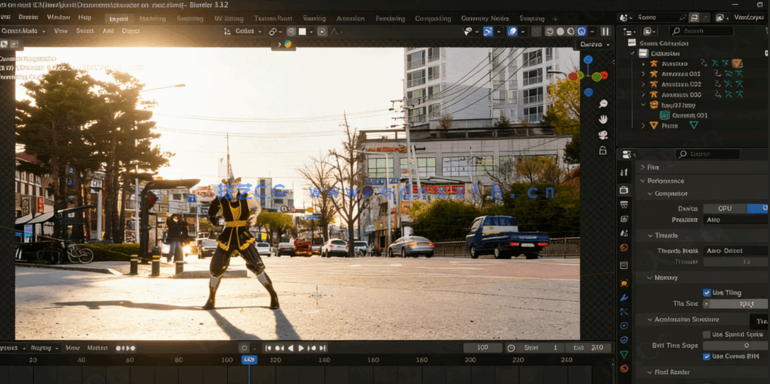Screen dimensions: 770x384
Task: Expand the Plane item in outliner
Action: click(x=643, y=126)
